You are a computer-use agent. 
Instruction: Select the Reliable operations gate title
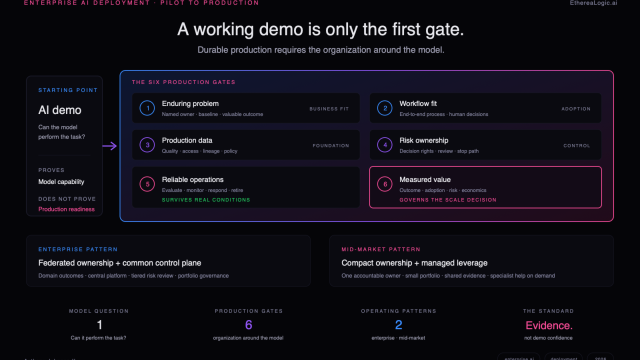click(x=193, y=180)
